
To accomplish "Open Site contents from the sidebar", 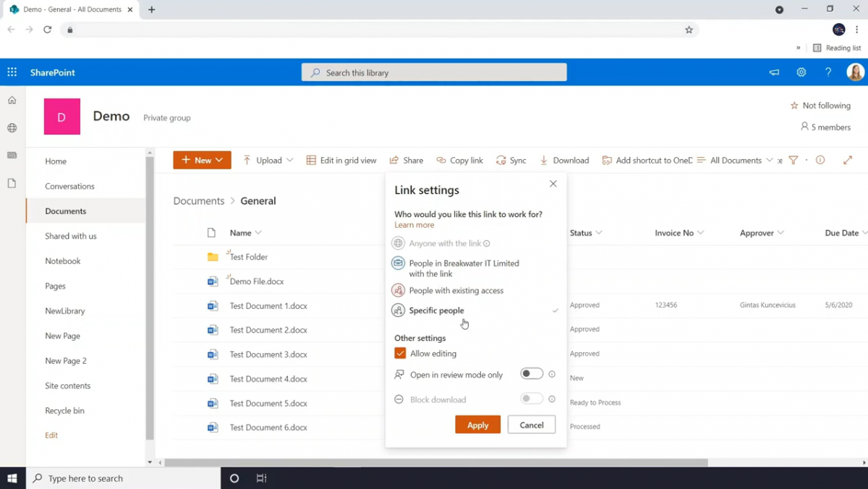I will coord(67,386).
